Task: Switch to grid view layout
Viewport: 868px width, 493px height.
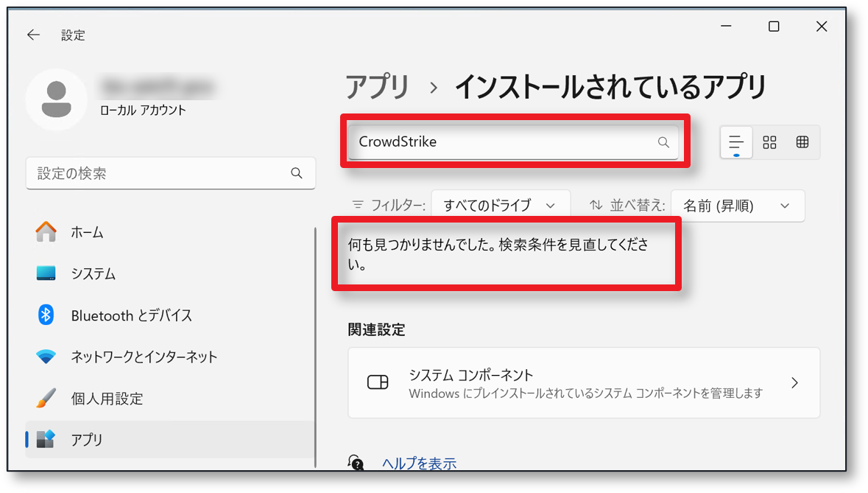Action: pos(769,142)
